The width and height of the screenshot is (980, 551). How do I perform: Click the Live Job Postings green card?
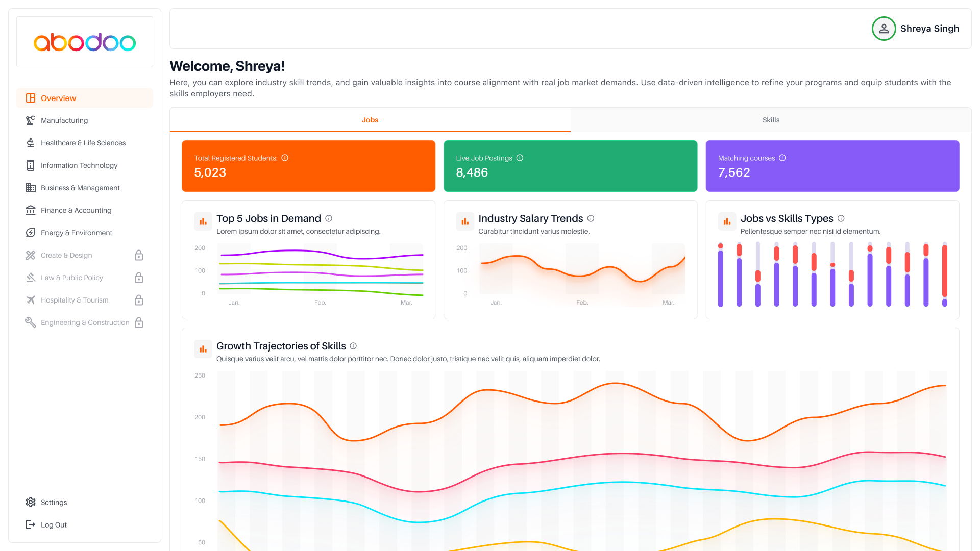point(570,166)
